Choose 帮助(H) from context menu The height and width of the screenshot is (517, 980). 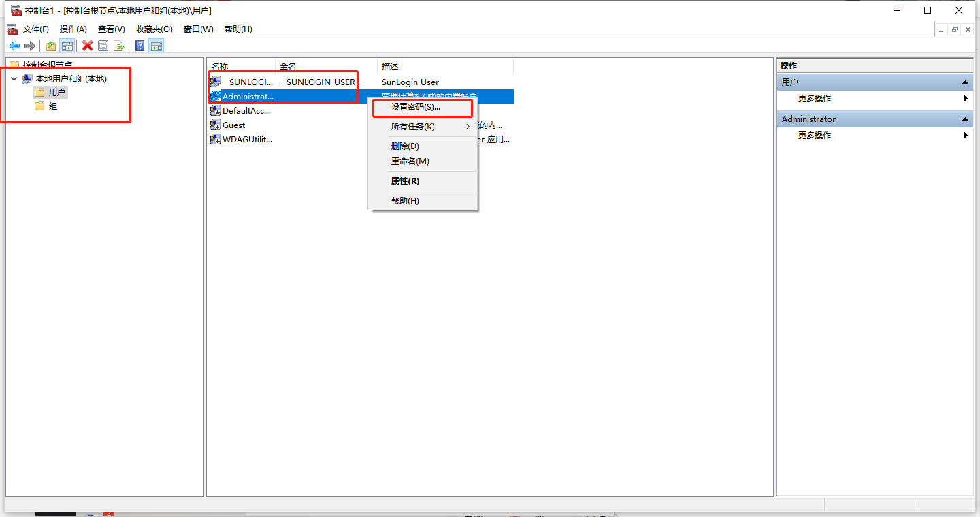tap(423, 201)
